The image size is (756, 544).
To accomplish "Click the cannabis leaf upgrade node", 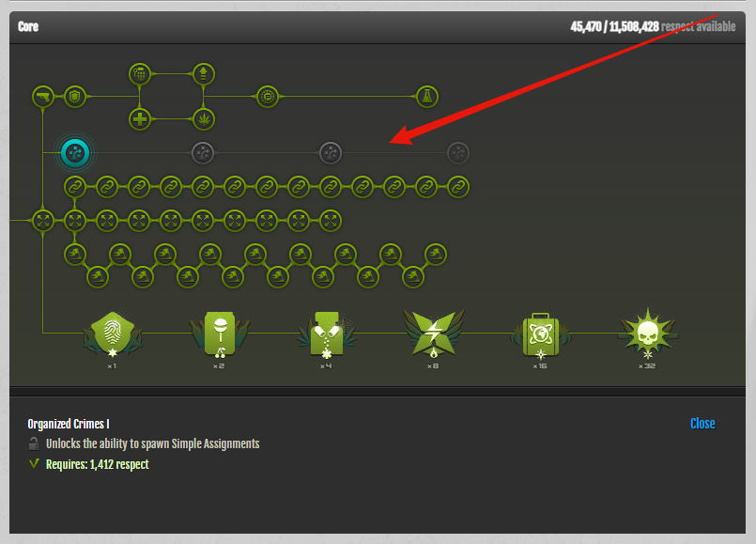I will coord(204,118).
